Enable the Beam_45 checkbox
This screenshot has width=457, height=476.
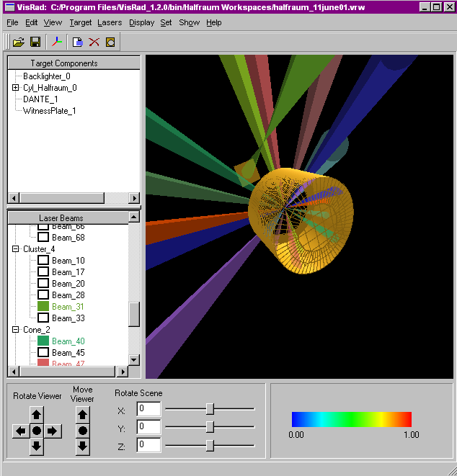[x=43, y=353]
